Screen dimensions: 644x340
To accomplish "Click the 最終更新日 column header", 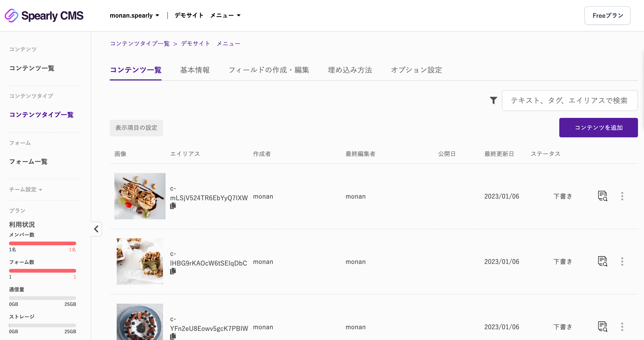I will click(x=499, y=154).
